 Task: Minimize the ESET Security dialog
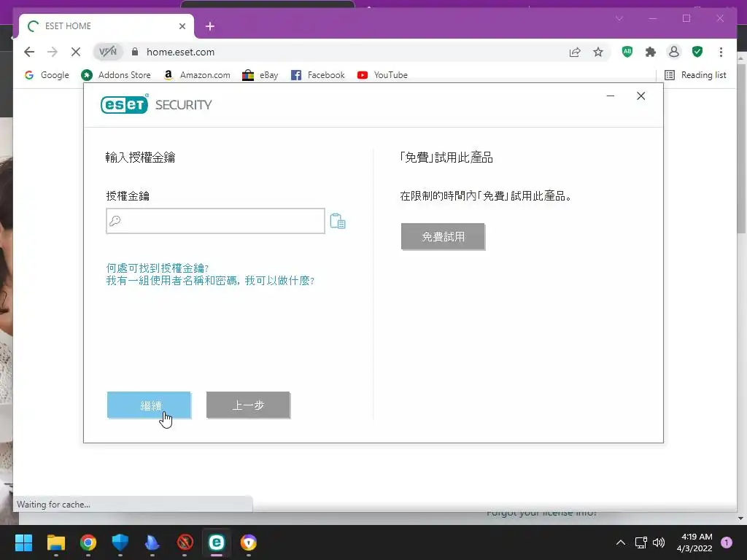pos(611,96)
